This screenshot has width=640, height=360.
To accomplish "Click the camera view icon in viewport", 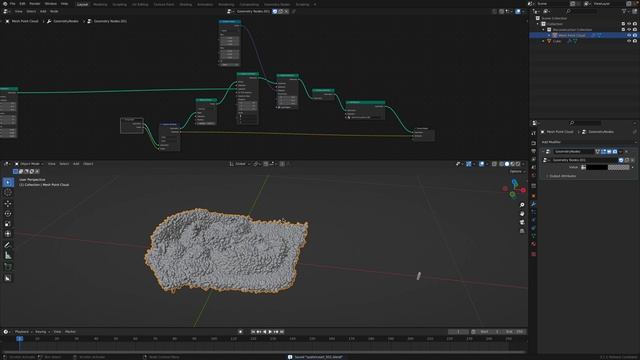I will (522, 222).
